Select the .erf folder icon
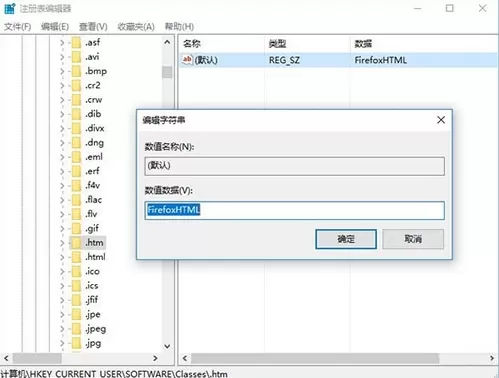The width and height of the screenshot is (499, 378). [x=76, y=171]
